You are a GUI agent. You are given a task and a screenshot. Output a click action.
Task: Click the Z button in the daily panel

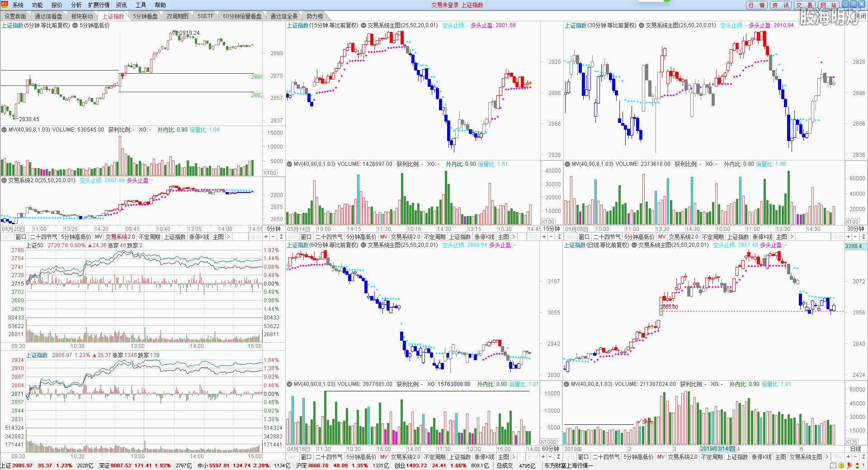863,457
